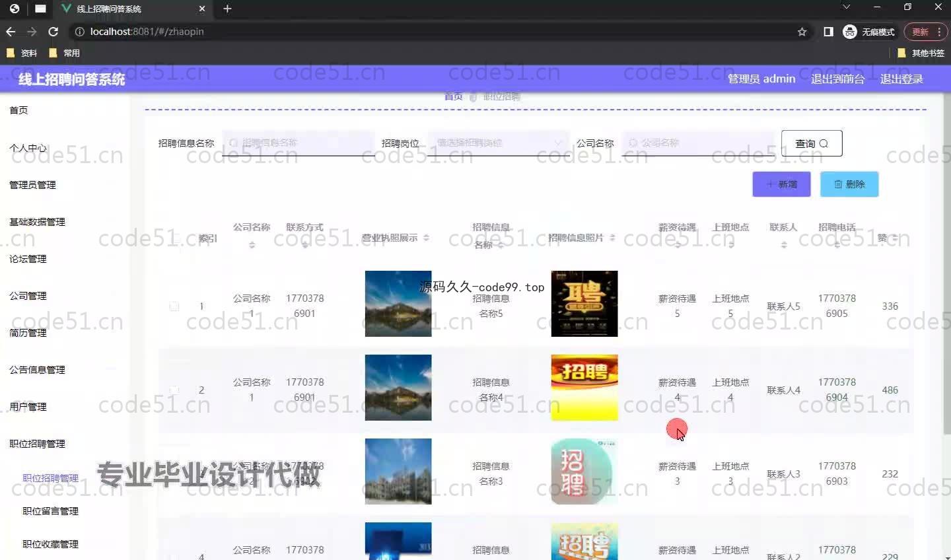951x560 pixels.
Task: Open the 常用 bookmark folder
Action: (x=64, y=53)
